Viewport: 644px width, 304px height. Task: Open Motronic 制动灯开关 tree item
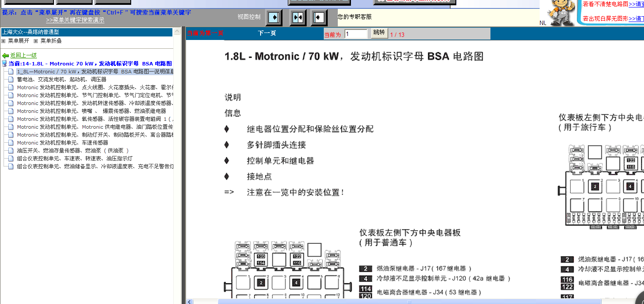[95, 135]
